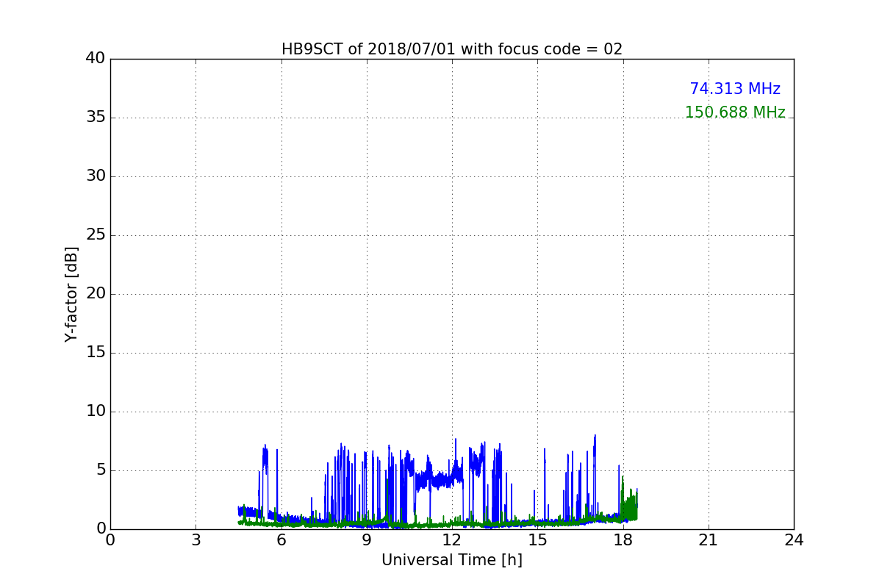This screenshot has height=588, width=882.
Task: Click the y-axis tick label '10'
Action: 96,412
